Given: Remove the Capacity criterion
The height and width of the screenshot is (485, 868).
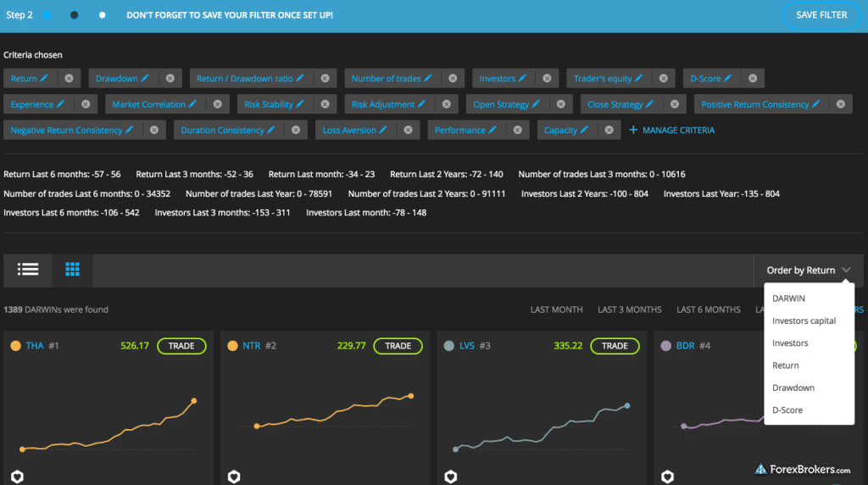Looking at the screenshot, I should (x=607, y=131).
